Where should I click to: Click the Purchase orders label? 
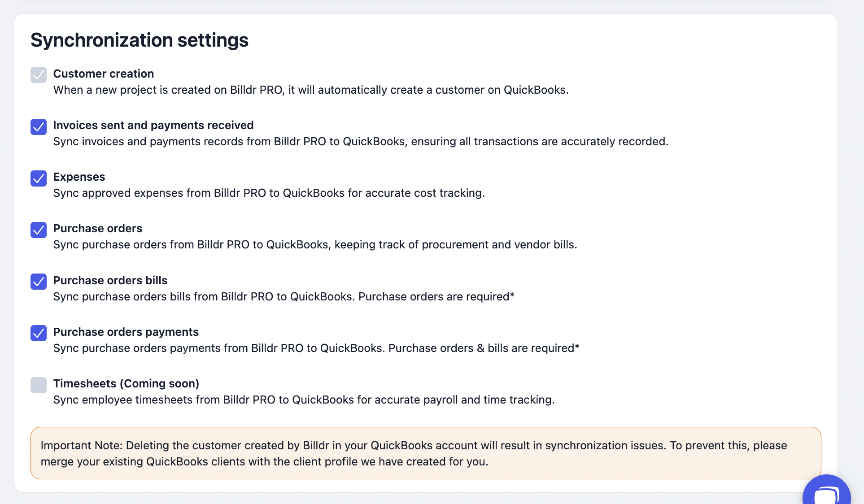coord(98,228)
